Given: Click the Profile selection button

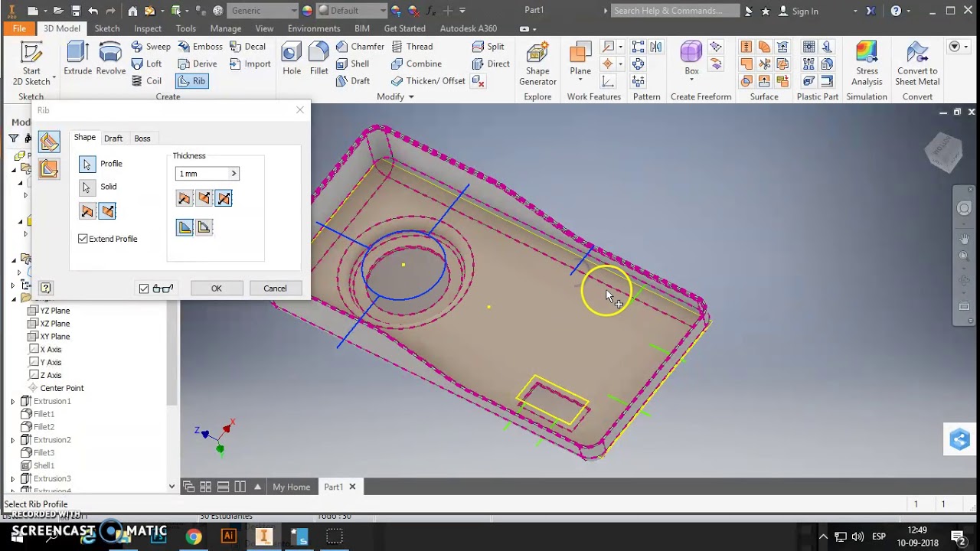Looking at the screenshot, I should tap(87, 164).
